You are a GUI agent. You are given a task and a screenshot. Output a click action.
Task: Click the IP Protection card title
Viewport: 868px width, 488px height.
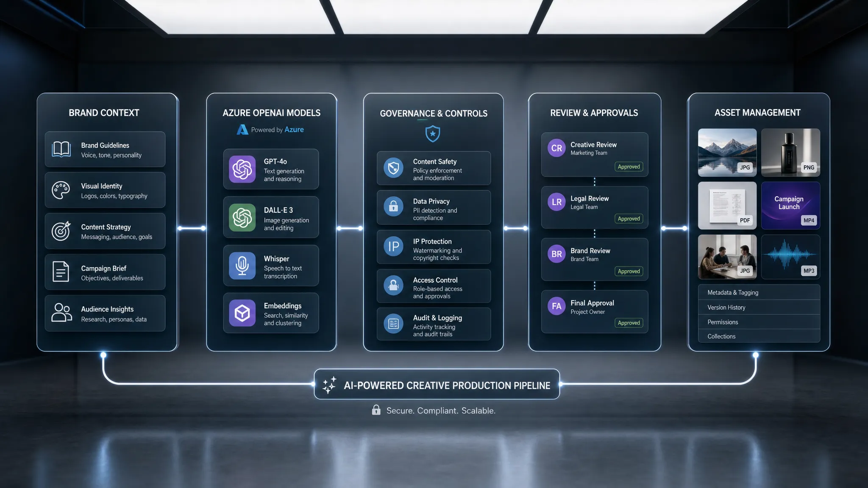point(432,241)
